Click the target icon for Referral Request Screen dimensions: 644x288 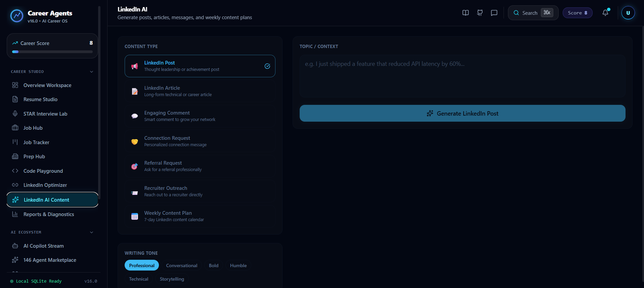(135, 166)
